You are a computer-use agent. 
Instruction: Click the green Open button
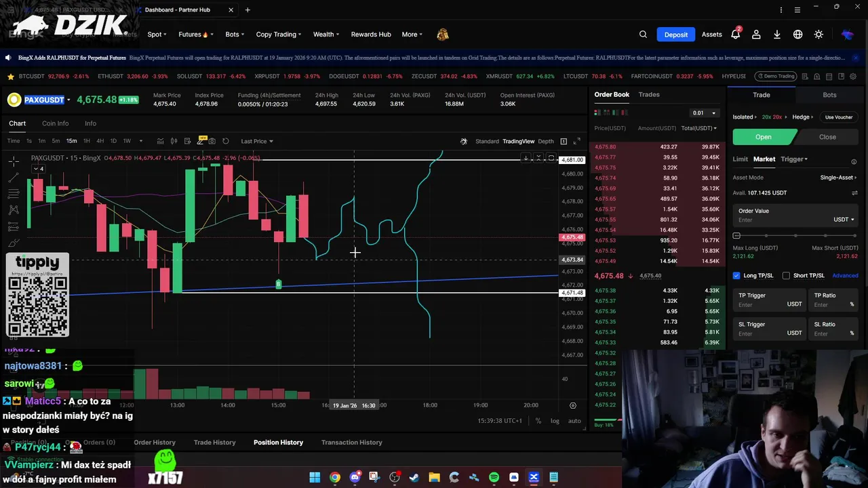click(764, 137)
